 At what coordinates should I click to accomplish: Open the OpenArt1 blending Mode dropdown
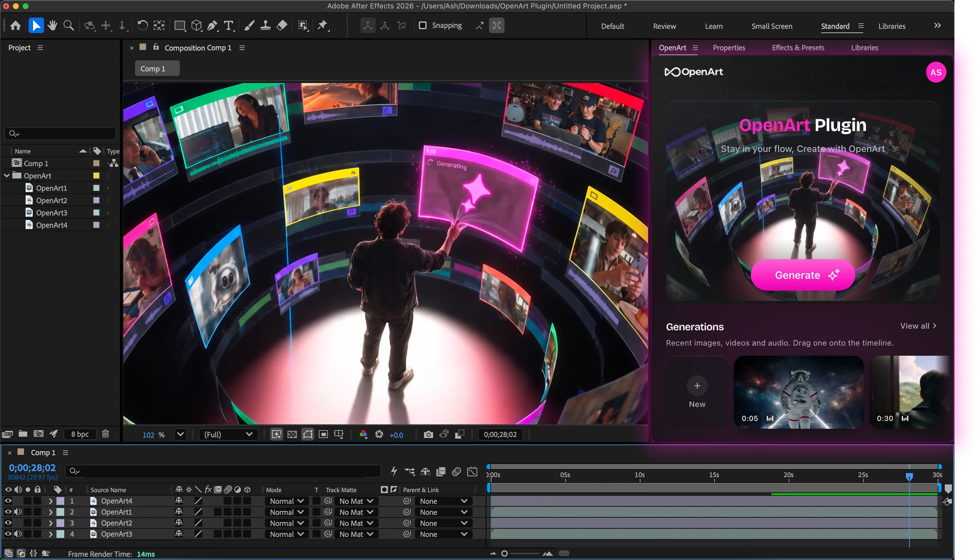tap(287, 512)
